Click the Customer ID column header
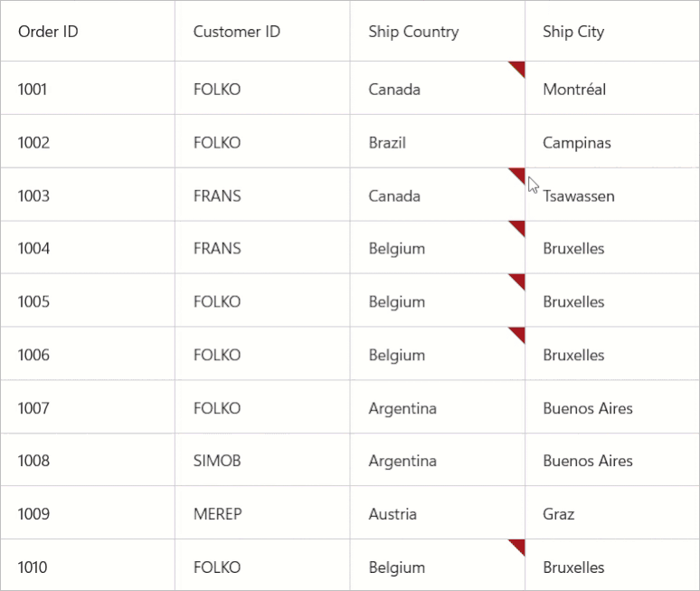 (x=237, y=32)
